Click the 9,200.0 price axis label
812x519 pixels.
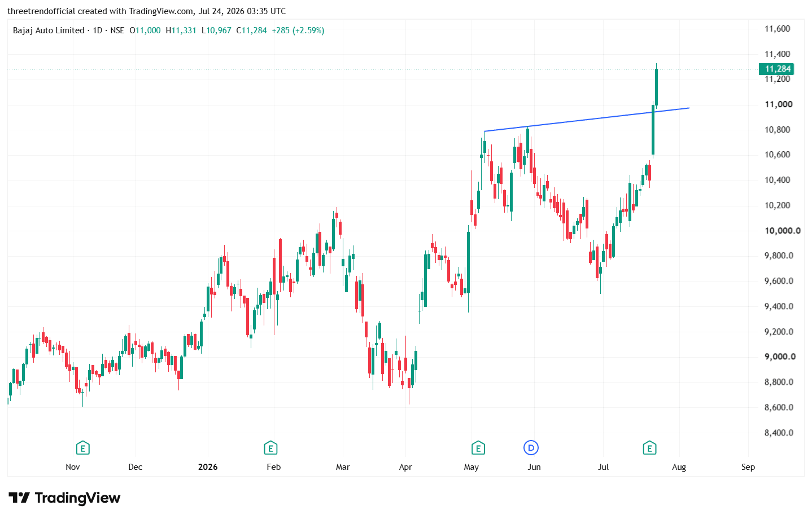[x=779, y=332]
